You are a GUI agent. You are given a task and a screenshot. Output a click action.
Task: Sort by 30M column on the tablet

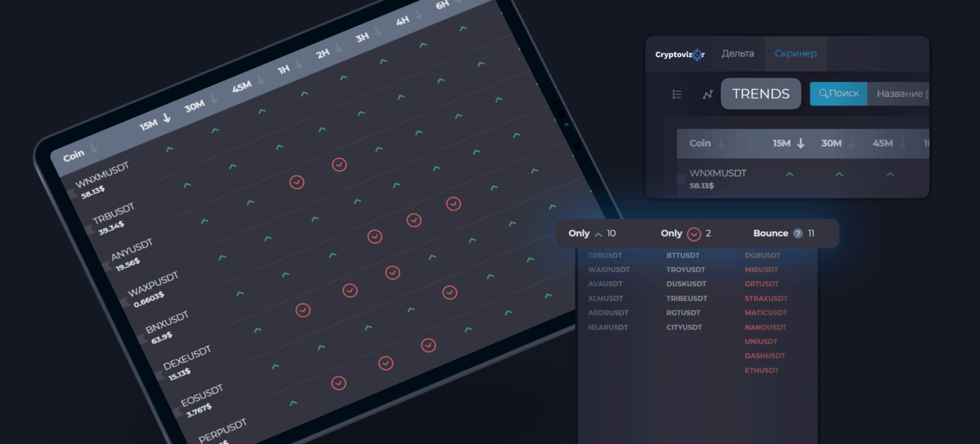click(201, 103)
